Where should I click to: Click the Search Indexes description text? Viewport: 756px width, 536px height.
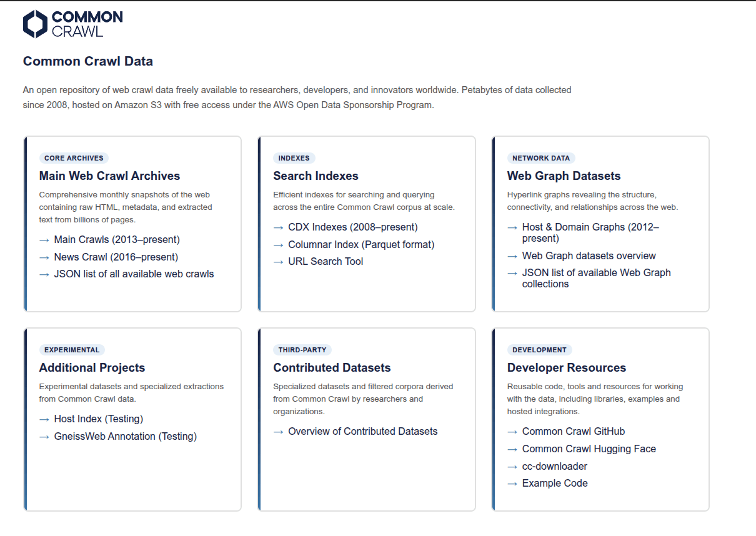click(x=364, y=201)
